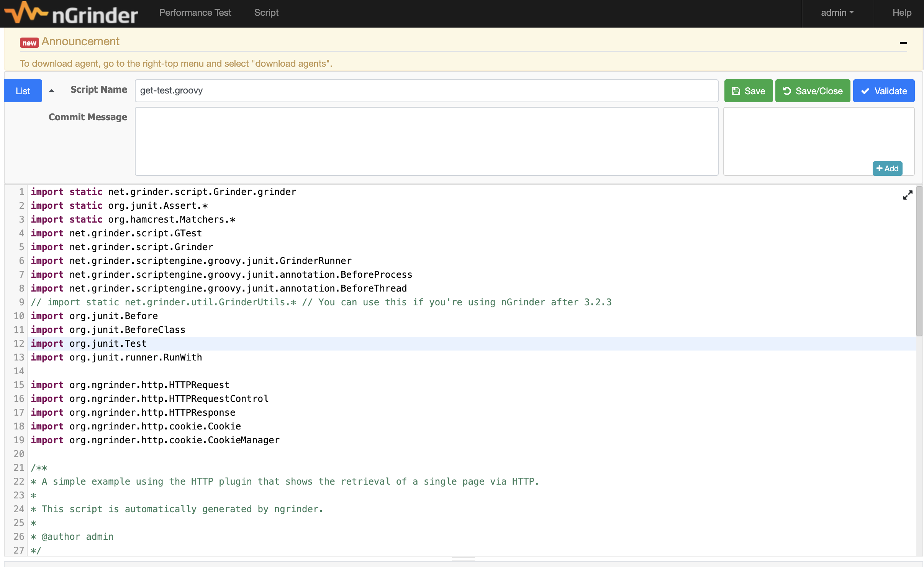This screenshot has width=924, height=567.
Task: Go back to script List
Action: tap(23, 91)
